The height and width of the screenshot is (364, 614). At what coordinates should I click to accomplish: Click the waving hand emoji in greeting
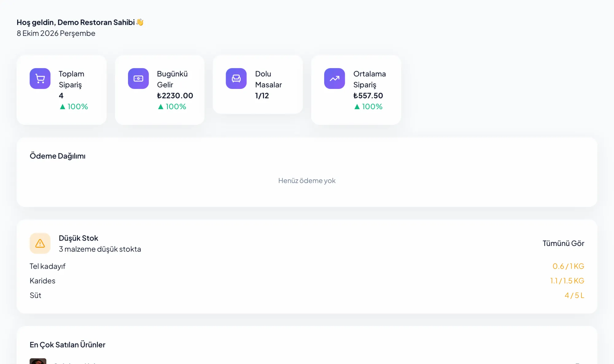[x=140, y=22]
